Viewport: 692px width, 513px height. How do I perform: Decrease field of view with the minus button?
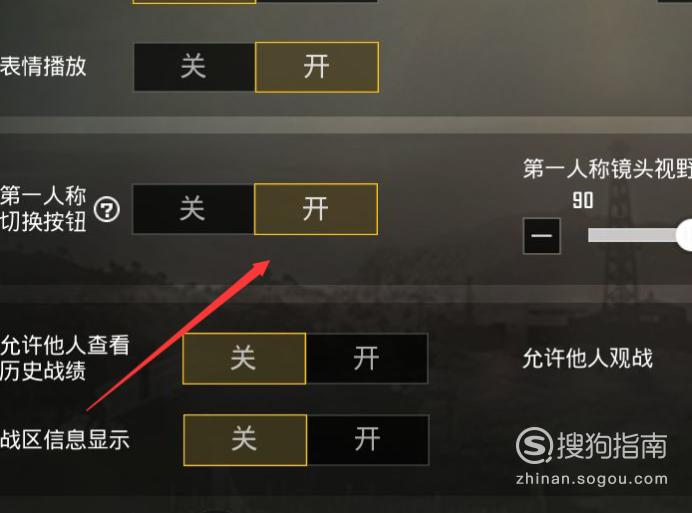coord(542,236)
